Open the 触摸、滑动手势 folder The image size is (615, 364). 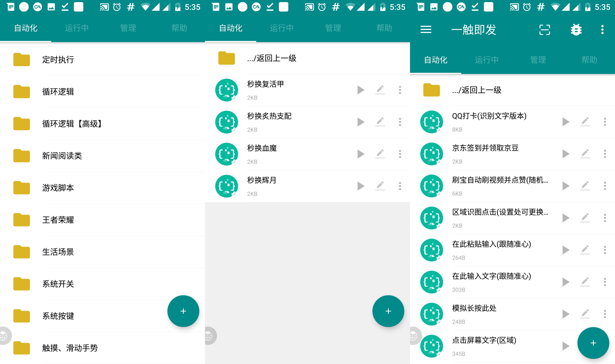70,348
